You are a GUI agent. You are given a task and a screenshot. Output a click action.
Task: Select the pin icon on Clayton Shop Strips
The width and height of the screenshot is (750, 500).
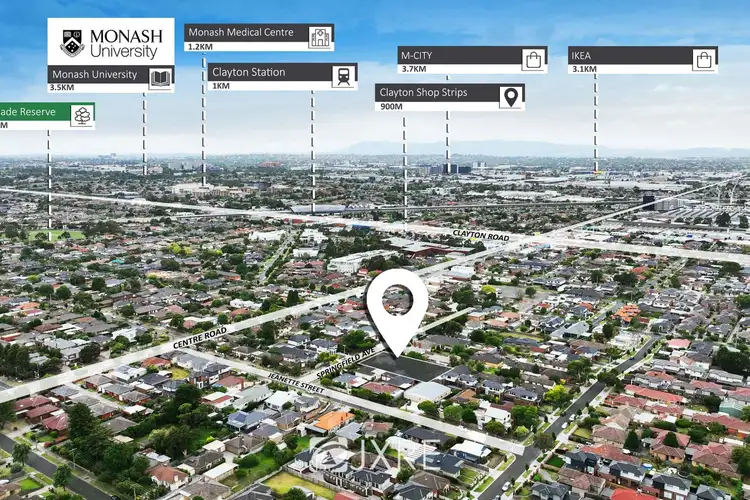pos(510,96)
